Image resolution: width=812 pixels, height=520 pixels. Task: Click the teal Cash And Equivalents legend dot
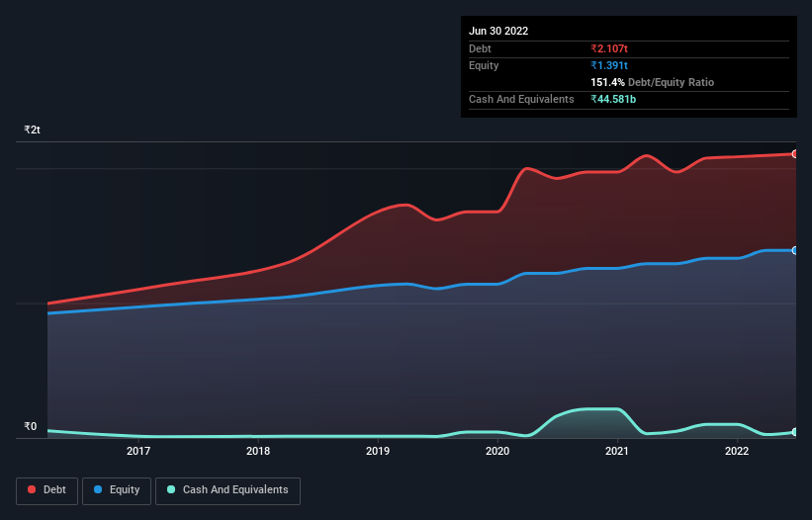(171, 489)
